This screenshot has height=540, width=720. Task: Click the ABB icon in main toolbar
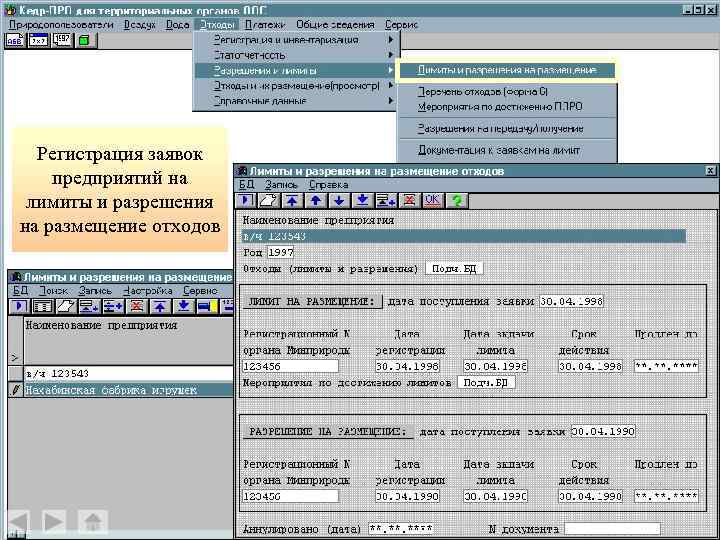(x=15, y=40)
